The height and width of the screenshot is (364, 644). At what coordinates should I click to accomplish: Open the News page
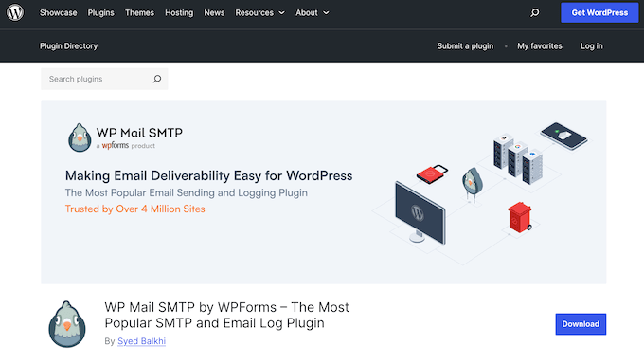[x=214, y=12]
